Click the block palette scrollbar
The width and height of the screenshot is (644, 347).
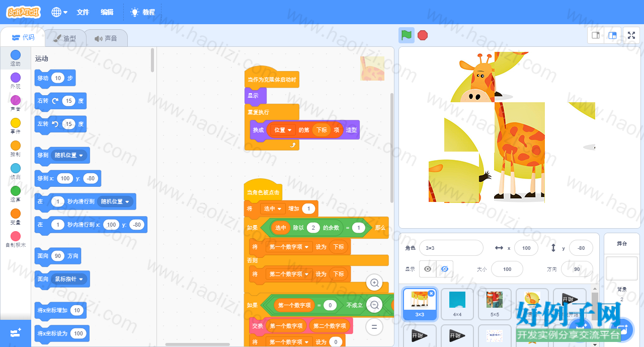point(152,60)
